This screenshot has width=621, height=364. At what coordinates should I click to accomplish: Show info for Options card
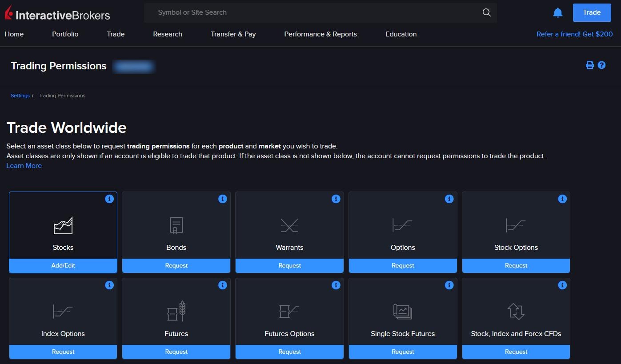[x=449, y=199]
